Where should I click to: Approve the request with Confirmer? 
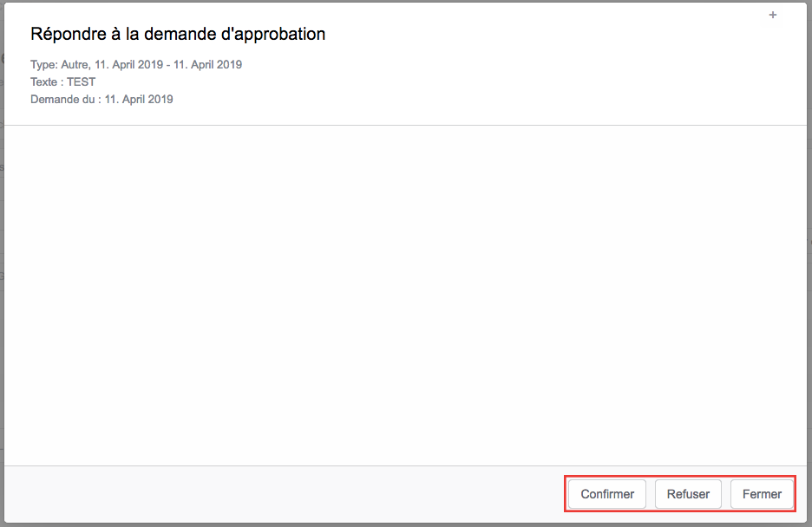pyautogui.click(x=607, y=494)
